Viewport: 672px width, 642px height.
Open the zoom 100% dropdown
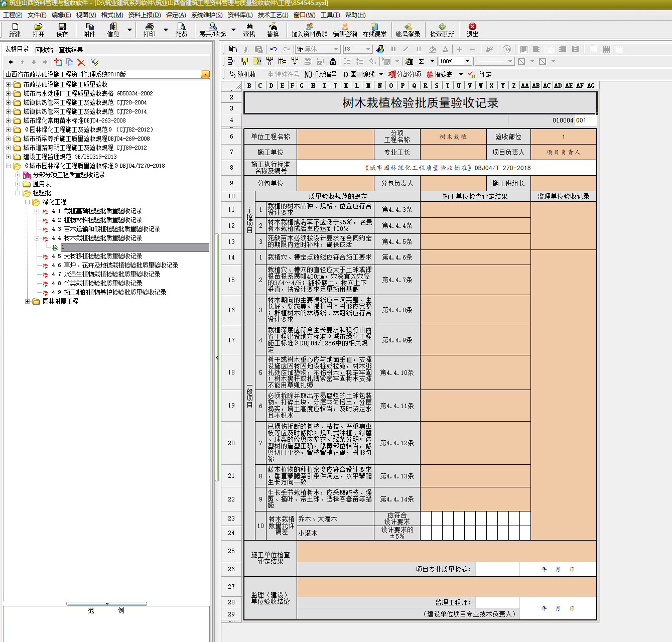[x=467, y=61]
